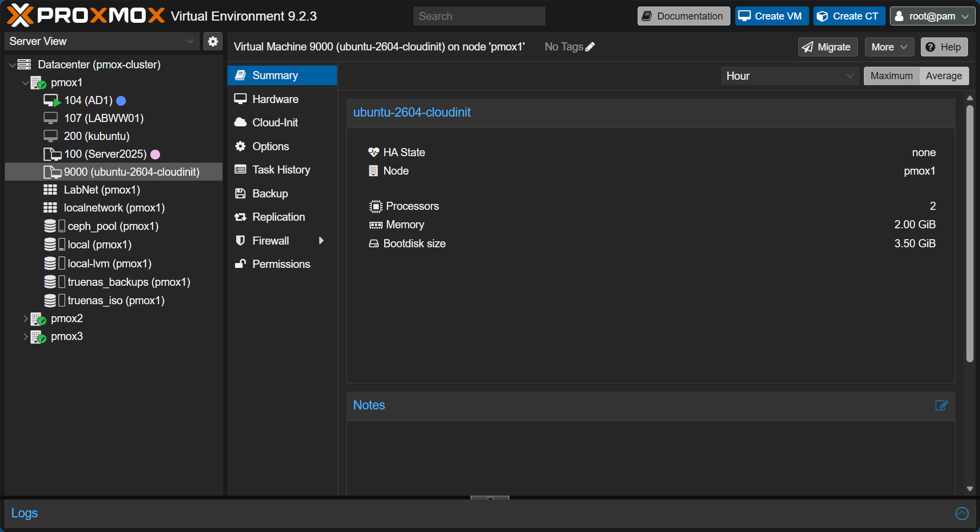Image resolution: width=980 pixels, height=532 pixels.
Task: Click the Bootdisk size drive icon
Action: coord(373,243)
